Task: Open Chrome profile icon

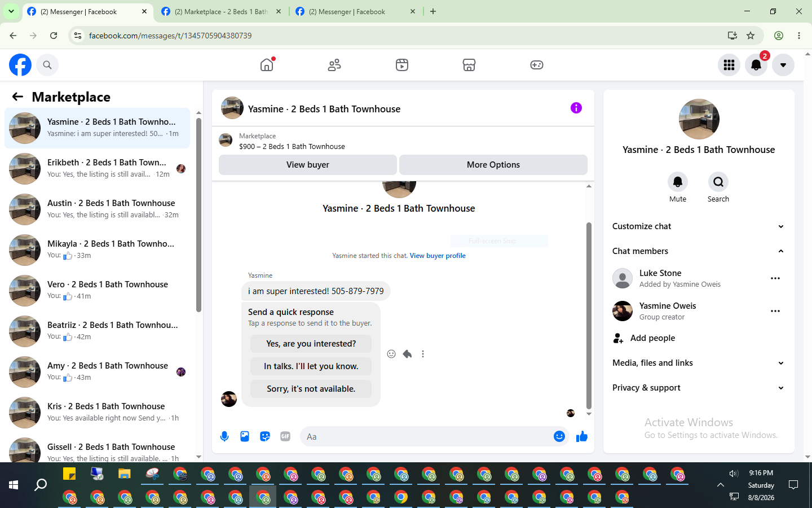Action: [x=779, y=36]
